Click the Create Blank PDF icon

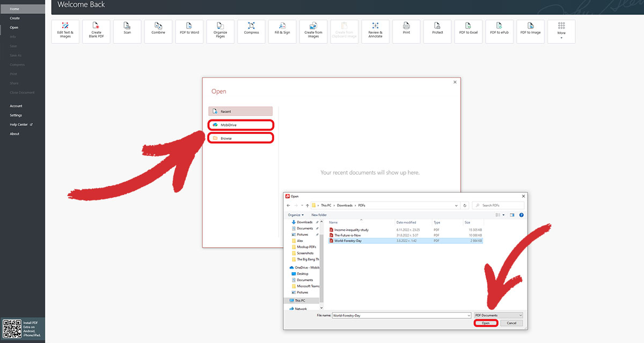96,31
